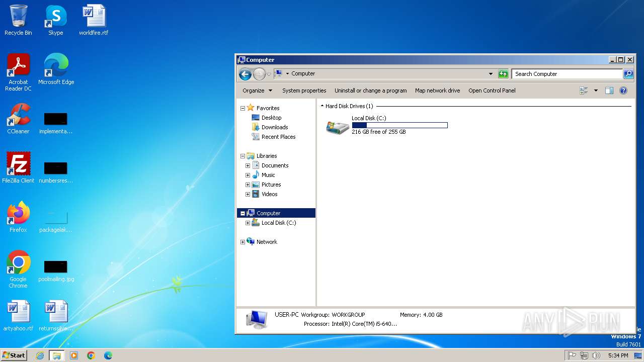The image size is (644, 362).
Task: Choose Uninstall or change a program
Action: [371, 90]
